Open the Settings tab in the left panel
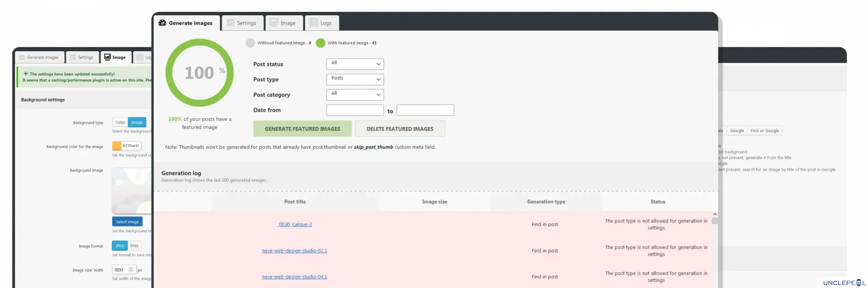 tap(82, 57)
